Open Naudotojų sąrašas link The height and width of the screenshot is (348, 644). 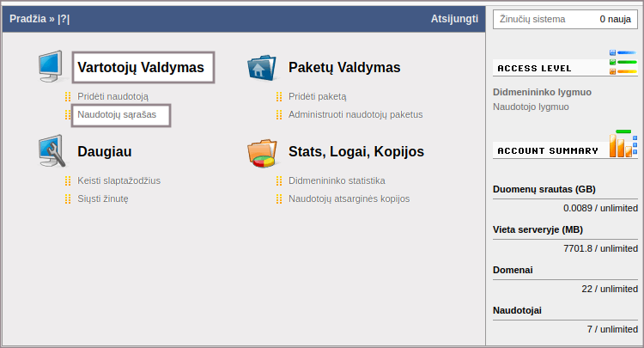pos(117,114)
